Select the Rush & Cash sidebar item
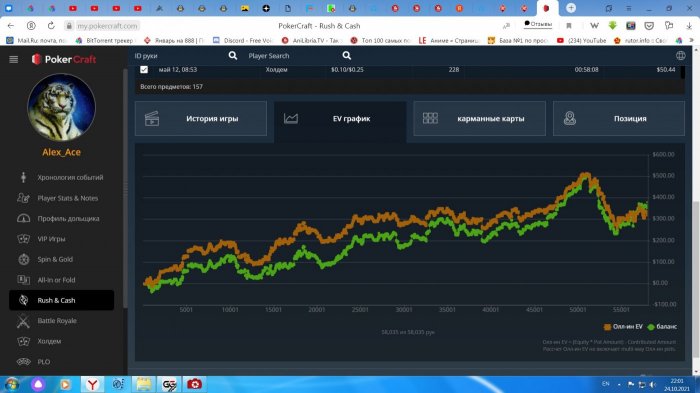 pos(61,300)
